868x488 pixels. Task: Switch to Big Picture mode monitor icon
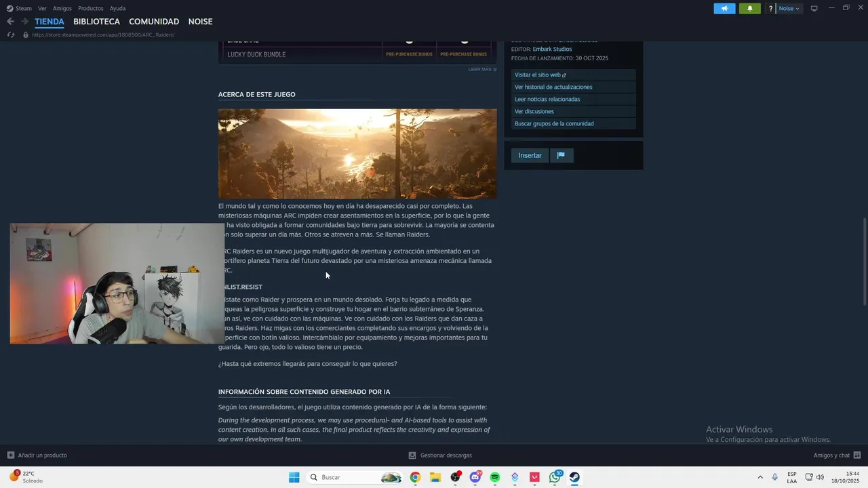814,8
